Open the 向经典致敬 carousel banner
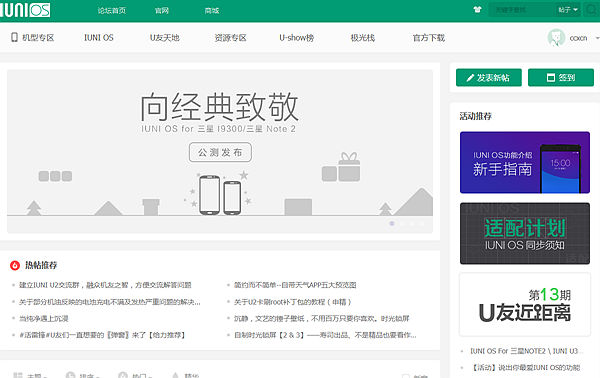The height and width of the screenshot is (378, 600). tap(220, 151)
